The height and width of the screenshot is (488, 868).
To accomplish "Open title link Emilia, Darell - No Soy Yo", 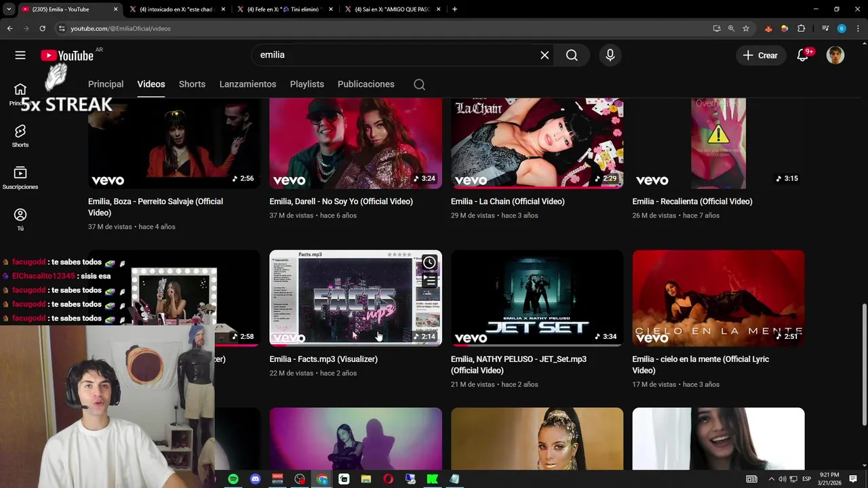I will (x=341, y=201).
